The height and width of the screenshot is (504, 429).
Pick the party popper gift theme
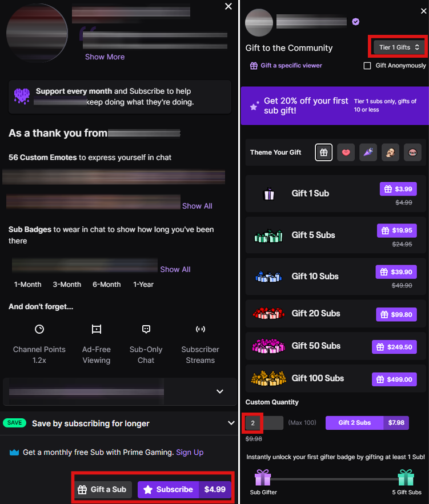(368, 153)
